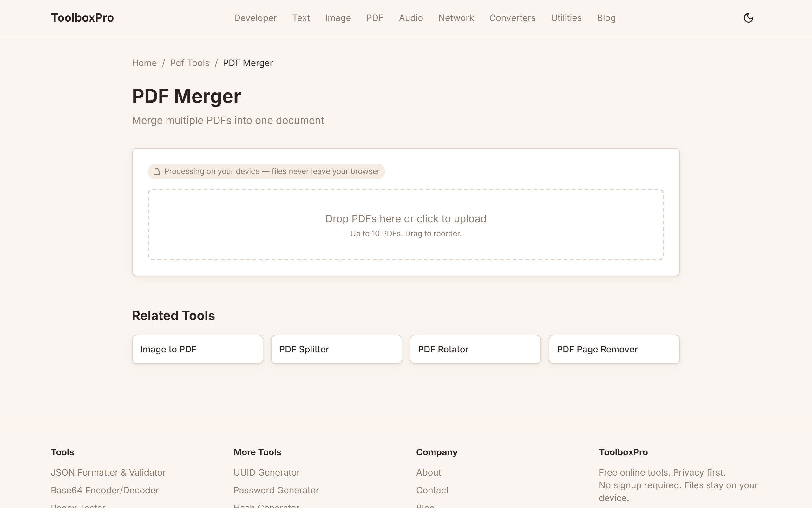Click the 'Up to 10 PDFs' hint text
The height and width of the screenshot is (508, 812).
406,233
